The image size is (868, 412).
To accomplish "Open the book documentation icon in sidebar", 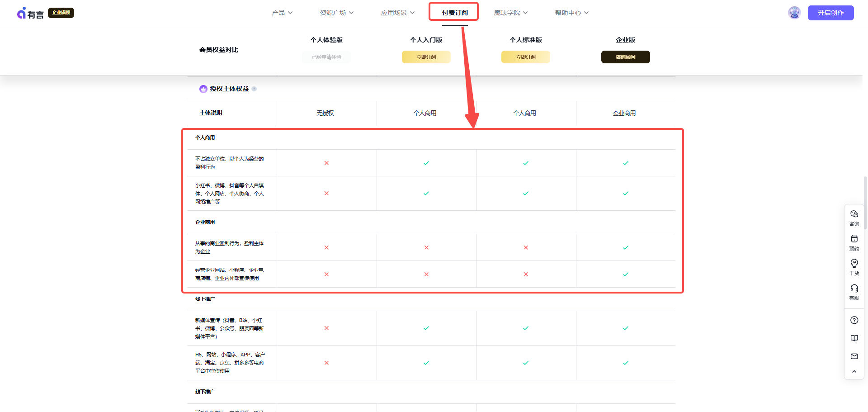I will 854,338.
